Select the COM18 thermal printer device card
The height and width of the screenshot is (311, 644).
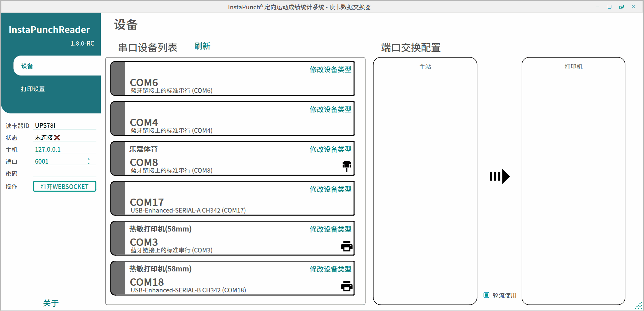216,279
